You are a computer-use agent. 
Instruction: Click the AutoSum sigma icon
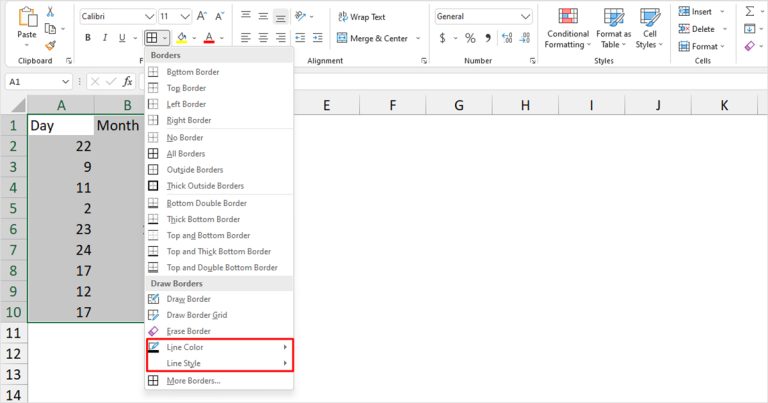click(x=750, y=11)
